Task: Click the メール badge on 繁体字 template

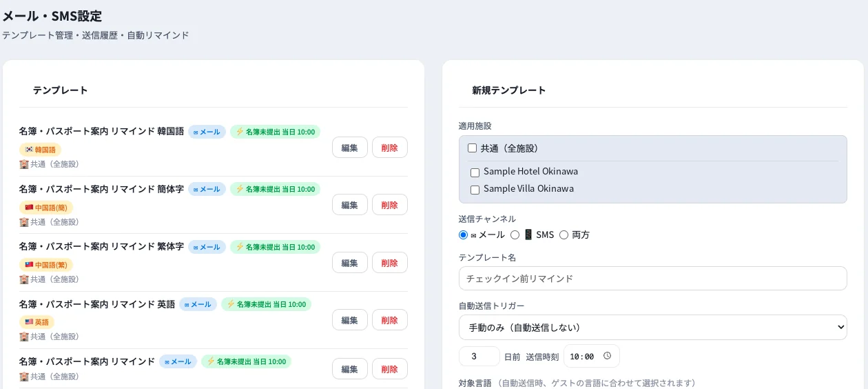Action: (x=207, y=247)
